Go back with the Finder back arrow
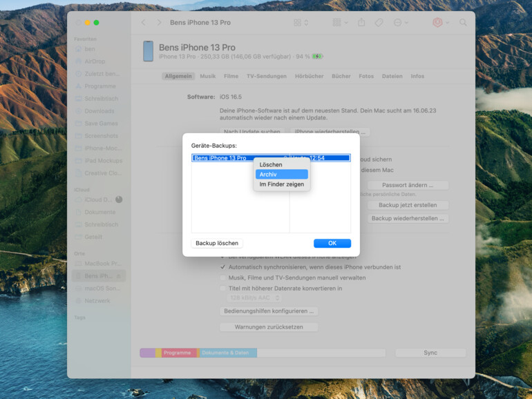The image size is (532, 399). click(x=144, y=22)
